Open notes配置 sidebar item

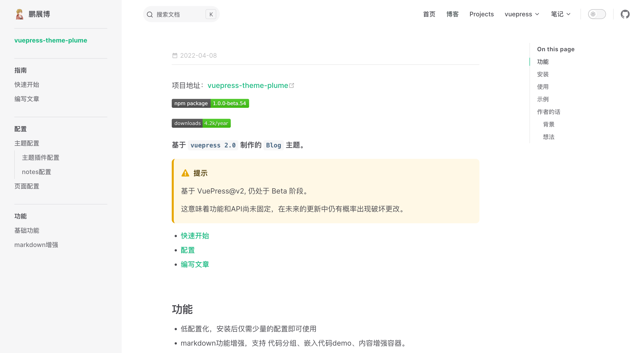click(36, 172)
